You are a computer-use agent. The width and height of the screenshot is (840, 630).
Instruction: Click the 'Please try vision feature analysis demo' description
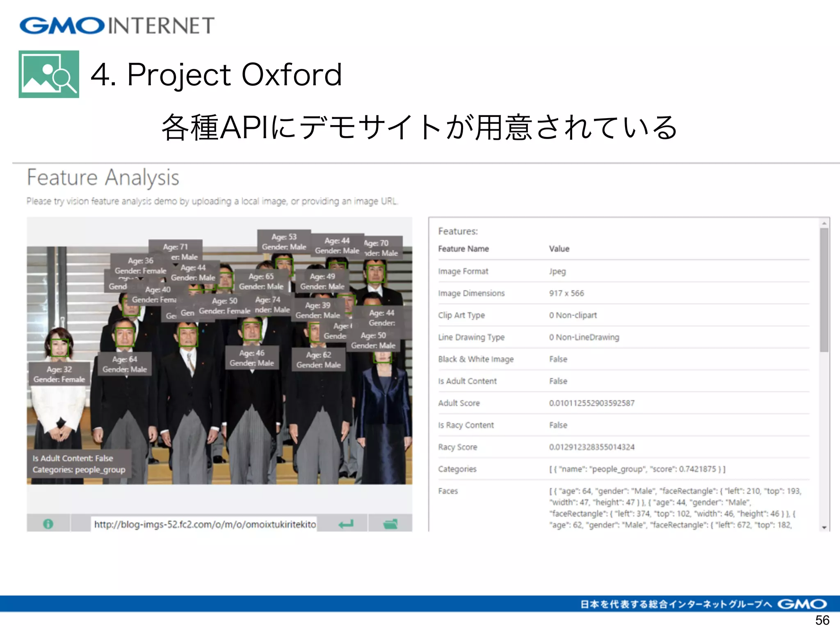(212, 201)
